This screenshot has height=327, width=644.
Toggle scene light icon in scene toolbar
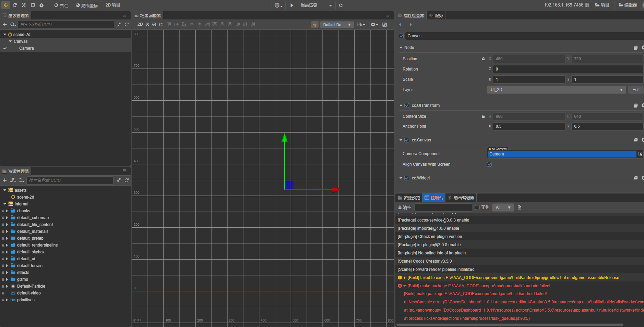(315, 25)
